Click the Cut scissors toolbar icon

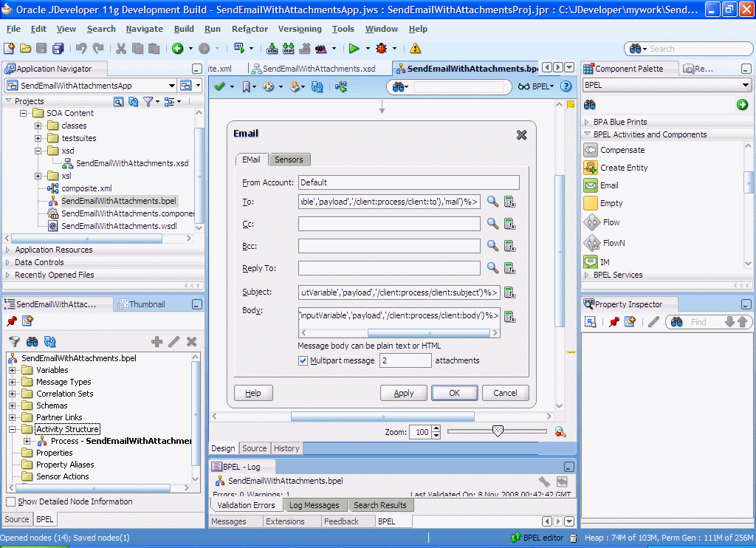(121, 48)
